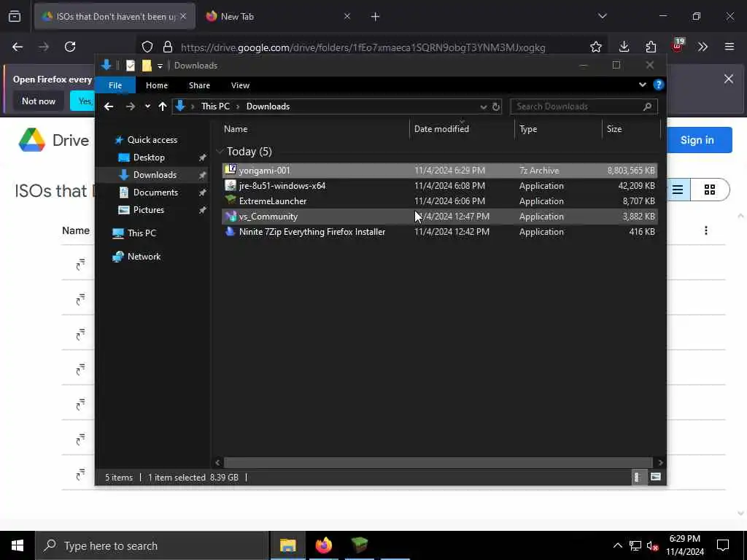Switch to large icons view in status bar

click(x=656, y=477)
